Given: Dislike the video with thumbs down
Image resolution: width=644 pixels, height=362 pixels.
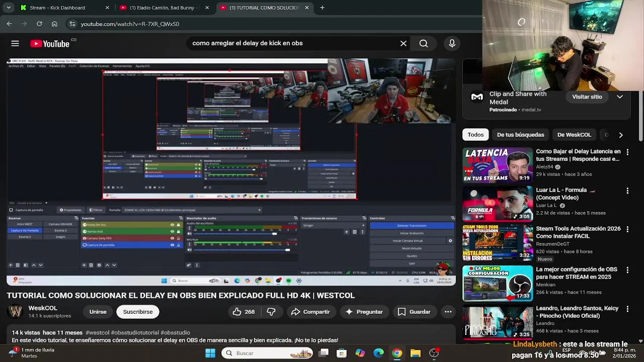Looking at the screenshot, I should pos(271,312).
